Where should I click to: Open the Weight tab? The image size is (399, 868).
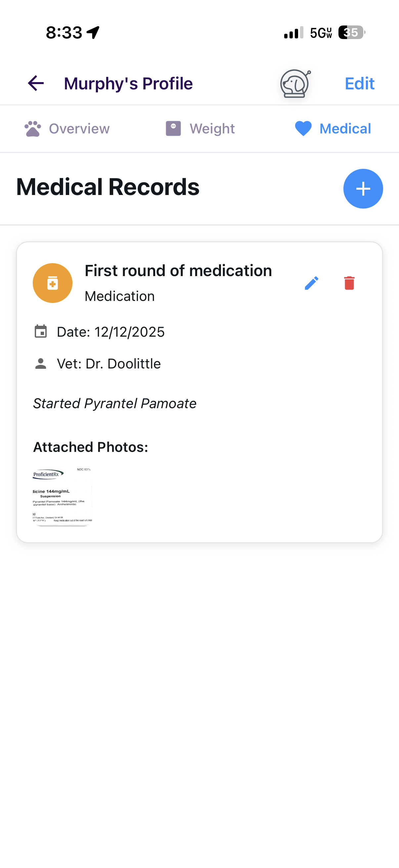pos(200,129)
